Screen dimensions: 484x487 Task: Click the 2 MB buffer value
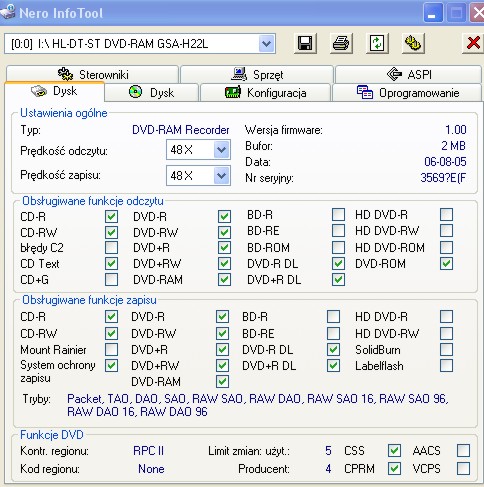point(453,146)
